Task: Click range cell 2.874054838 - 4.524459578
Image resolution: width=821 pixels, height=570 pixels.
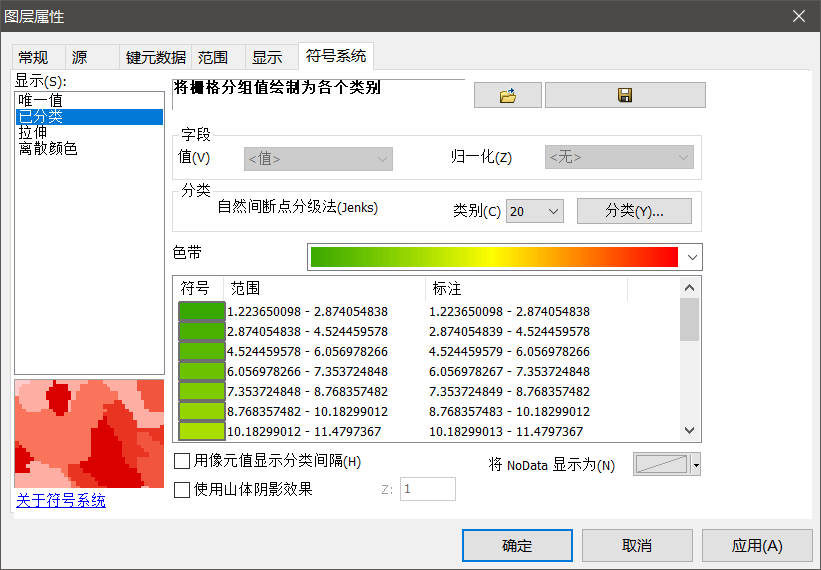Action: (307, 331)
